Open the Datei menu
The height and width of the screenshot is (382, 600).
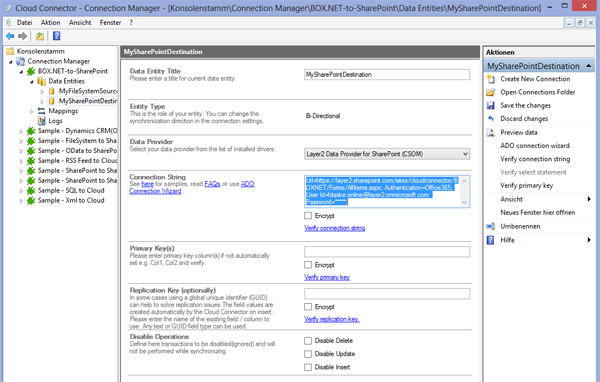24,23
